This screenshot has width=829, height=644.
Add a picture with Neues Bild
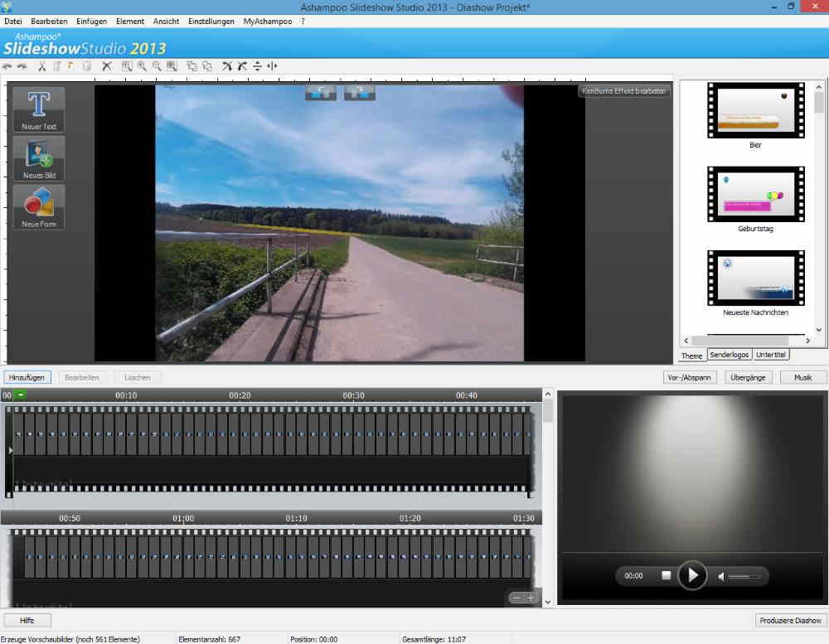tap(39, 159)
